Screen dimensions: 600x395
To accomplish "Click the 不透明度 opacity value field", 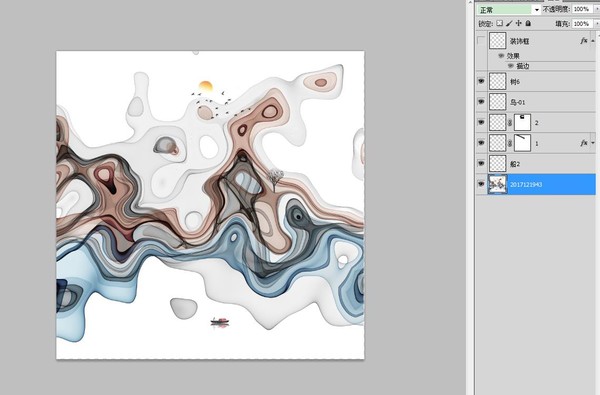I will pos(582,9).
